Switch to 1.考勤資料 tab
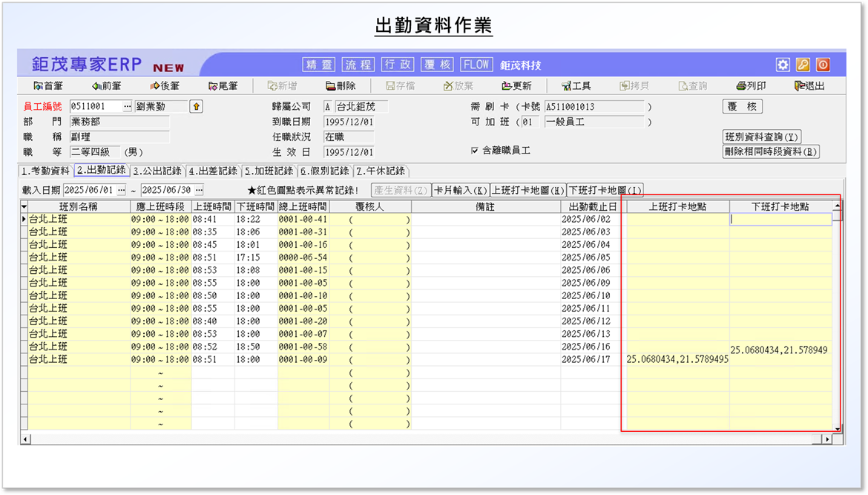This screenshot has width=868, height=495. point(45,171)
